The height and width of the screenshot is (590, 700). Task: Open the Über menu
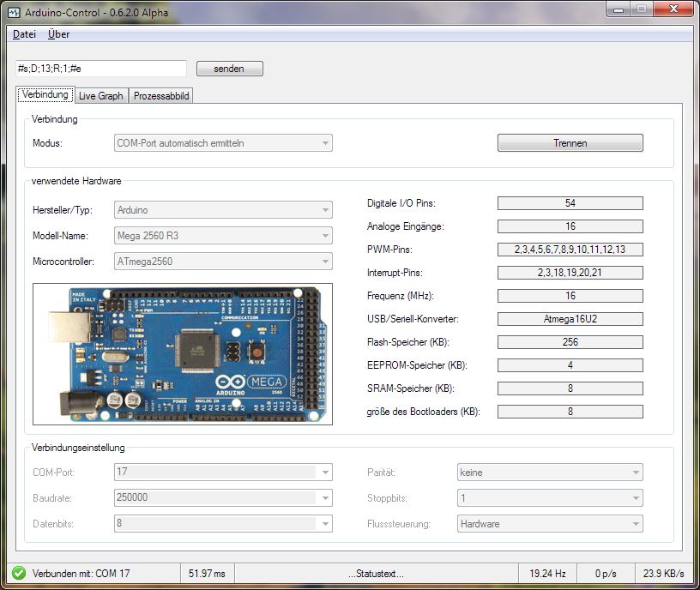point(58,34)
